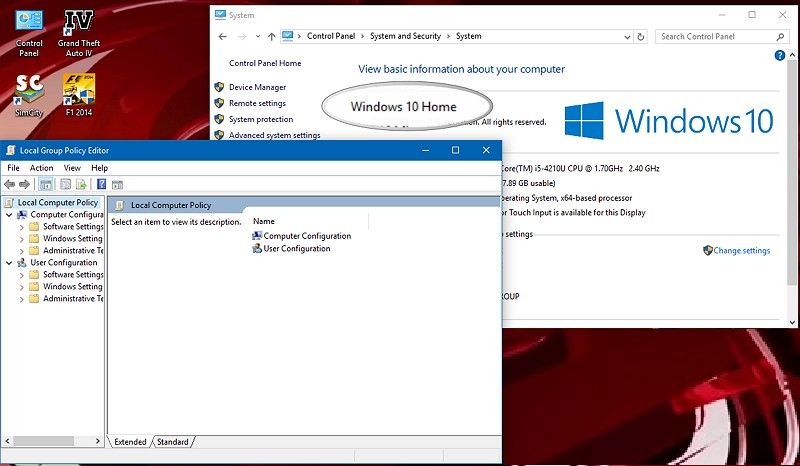Select Local Computer Policy root tree node
The height and width of the screenshot is (466, 800).
tap(58, 203)
